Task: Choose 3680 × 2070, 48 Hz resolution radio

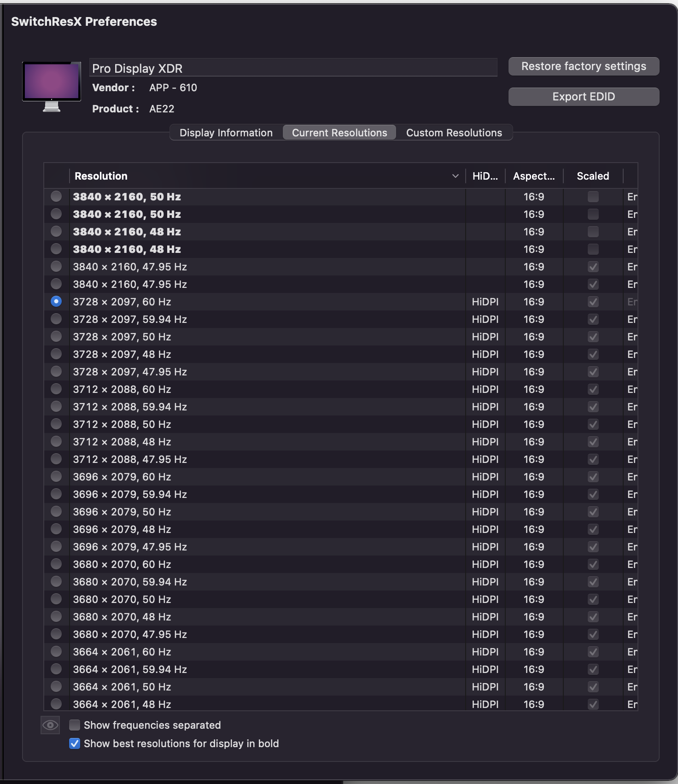Action: tap(56, 616)
